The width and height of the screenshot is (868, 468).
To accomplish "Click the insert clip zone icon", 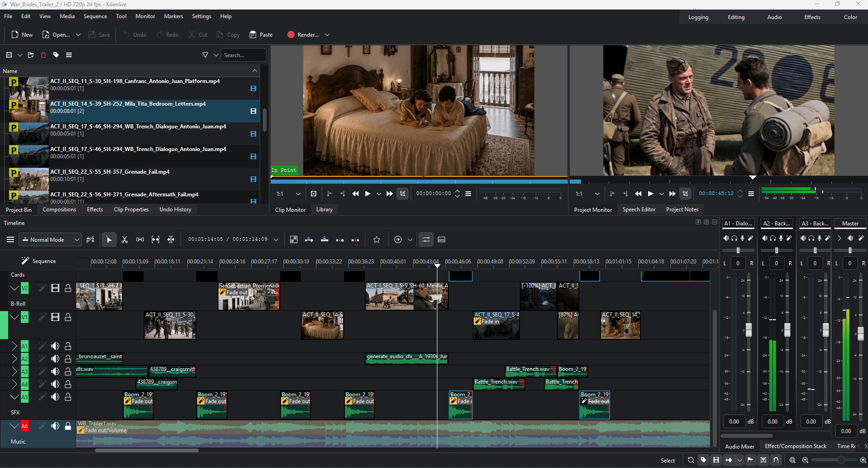I will tap(309, 239).
